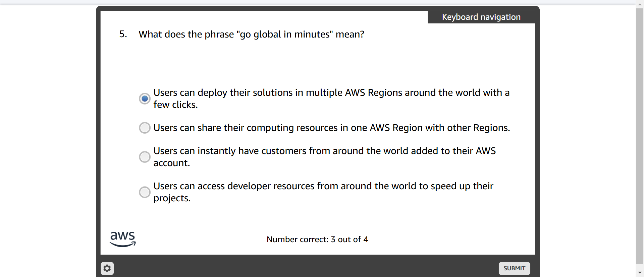Open the settings gear icon
644x277 pixels.
click(107, 268)
